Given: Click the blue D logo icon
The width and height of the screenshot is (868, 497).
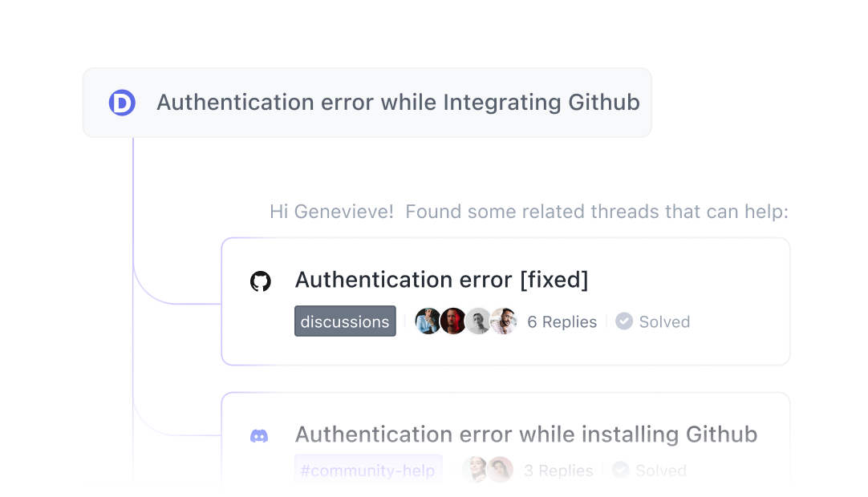Looking at the screenshot, I should tap(122, 103).
